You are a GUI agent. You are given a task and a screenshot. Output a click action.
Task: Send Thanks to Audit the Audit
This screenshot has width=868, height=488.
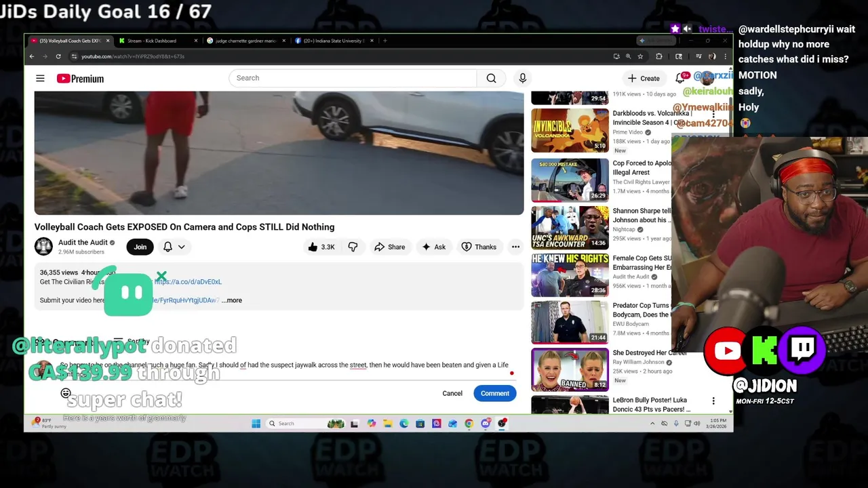point(479,247)
